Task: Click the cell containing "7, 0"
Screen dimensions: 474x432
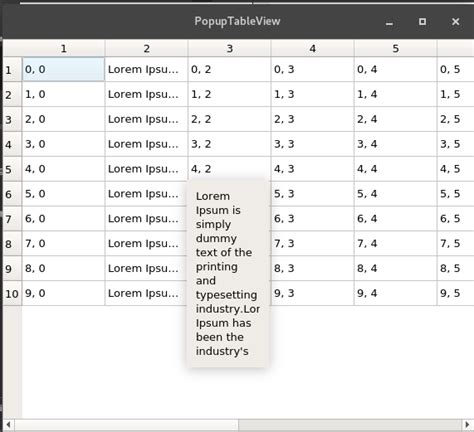Action: tap(63, 244)
